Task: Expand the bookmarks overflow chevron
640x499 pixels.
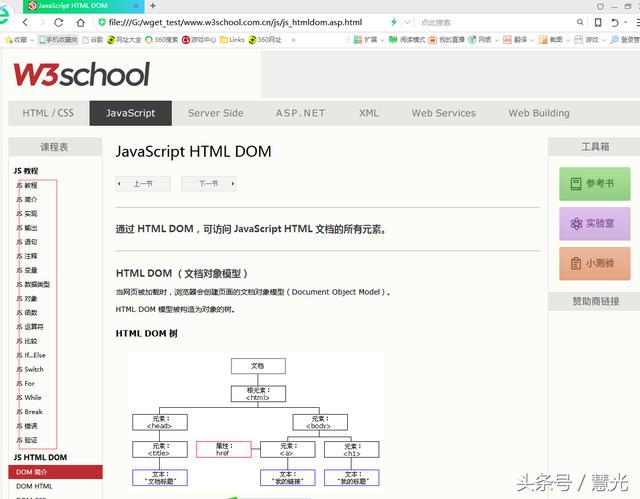Action: point(293,40)
